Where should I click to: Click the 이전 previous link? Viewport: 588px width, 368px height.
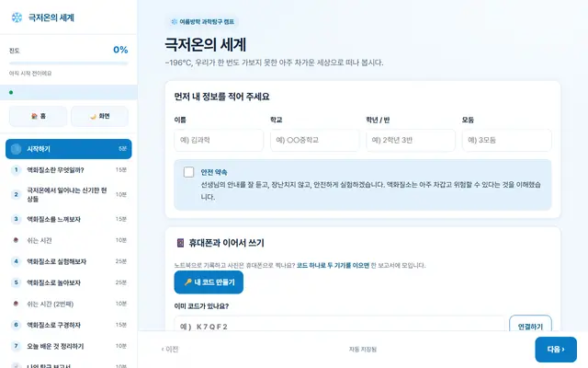click(170, 350)
